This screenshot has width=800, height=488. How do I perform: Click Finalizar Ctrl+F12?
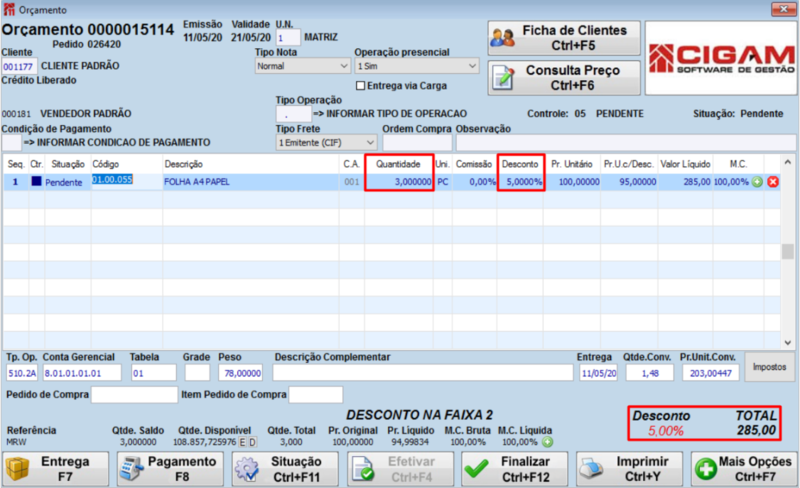click(515, 469)
